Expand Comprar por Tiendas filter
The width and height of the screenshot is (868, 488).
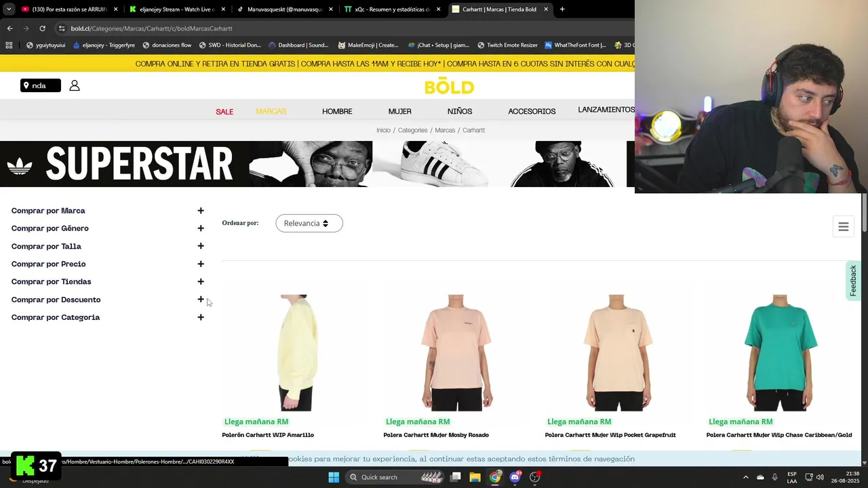pyautogui.click(x=201, y=281)
